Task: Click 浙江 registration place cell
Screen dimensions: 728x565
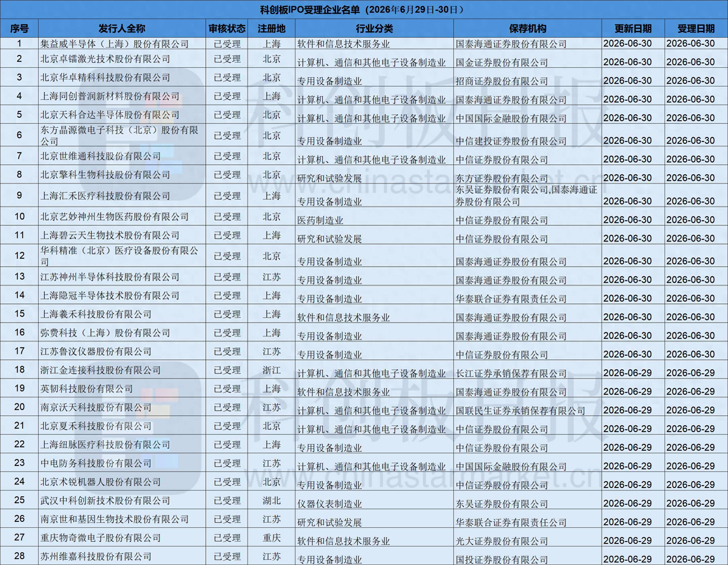Action: tap(271, 370)
